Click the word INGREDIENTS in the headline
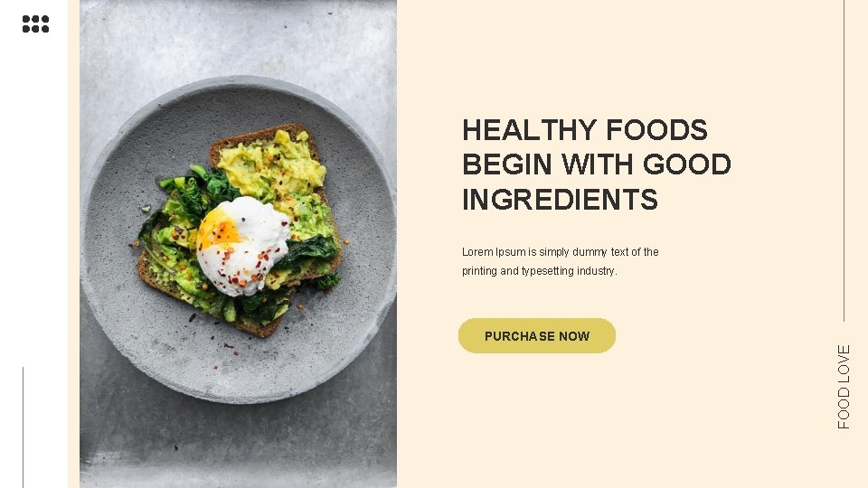Screen dimensions: 868x488 tap(561, 200)
